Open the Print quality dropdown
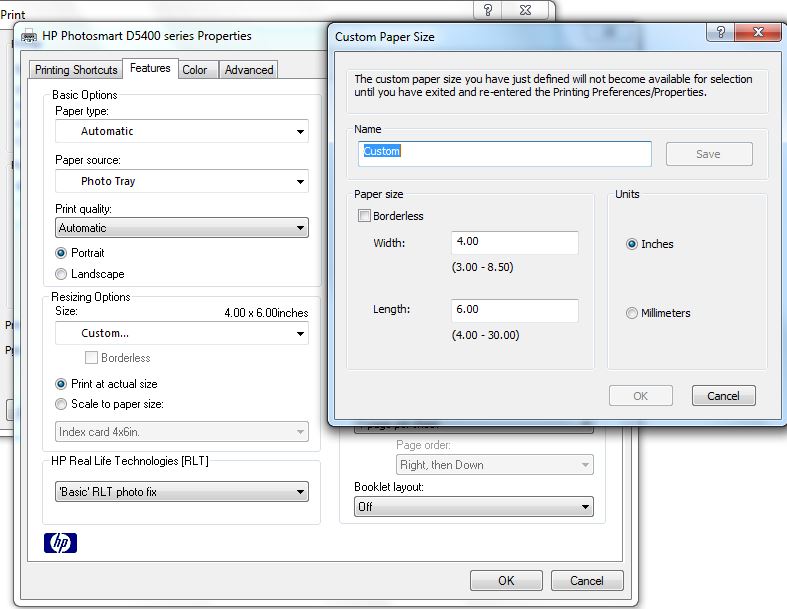The image size is (787, 609). 182,228
